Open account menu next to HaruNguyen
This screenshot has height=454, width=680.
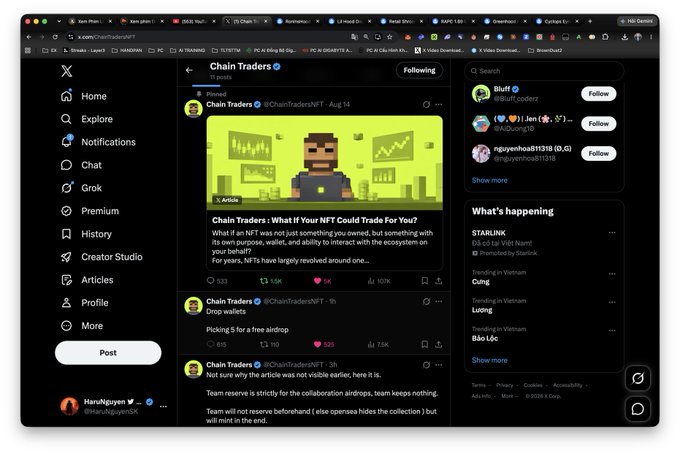coord(163,406)
